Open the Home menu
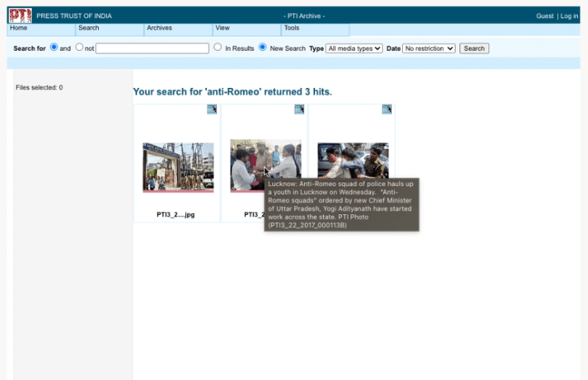Screen dimensions: 588x380 pyautogui.click(x=19, y=28)
